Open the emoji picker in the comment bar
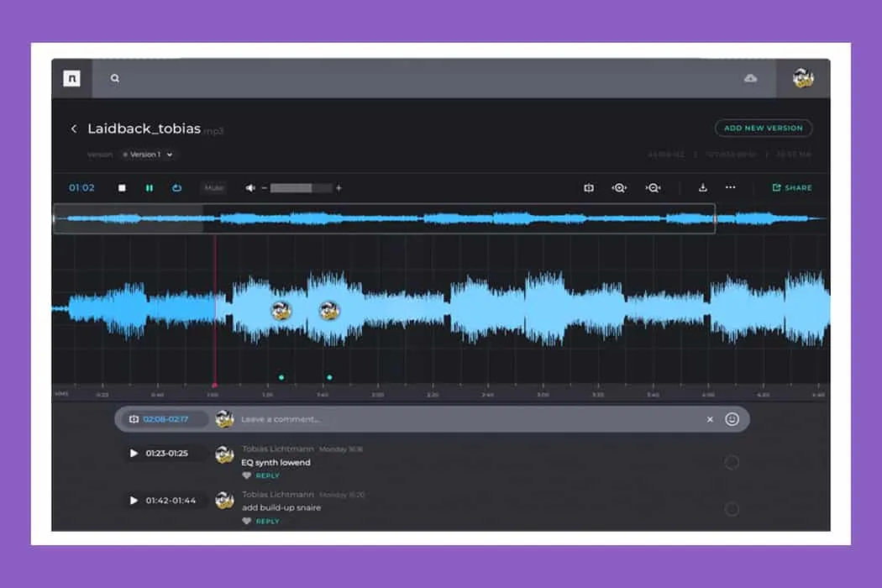The width and height of the screenshot is (882, 588). 730,418
